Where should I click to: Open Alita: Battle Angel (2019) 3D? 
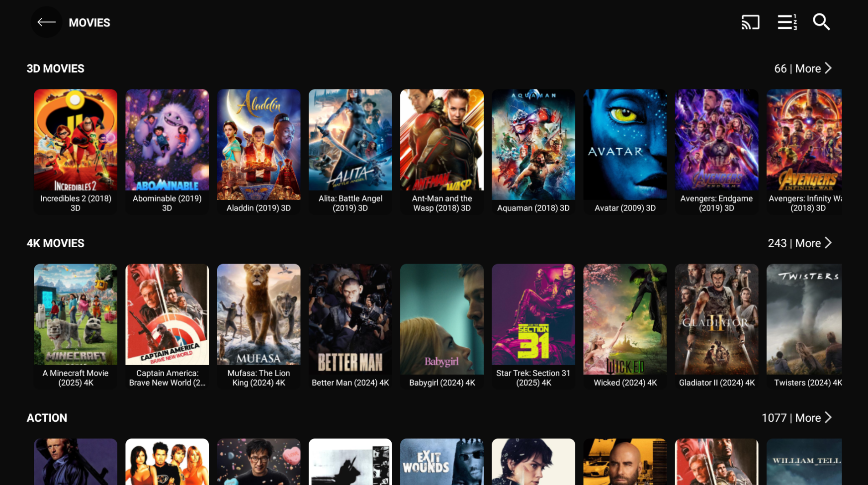click(x=350, y=152)
